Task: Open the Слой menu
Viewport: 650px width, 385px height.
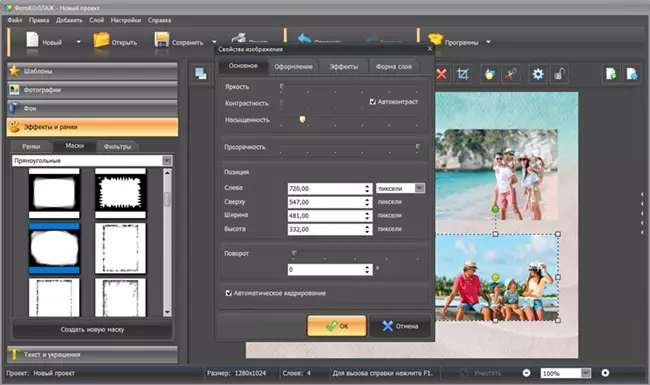Action: pyautogui.click(x=97, y=20)
